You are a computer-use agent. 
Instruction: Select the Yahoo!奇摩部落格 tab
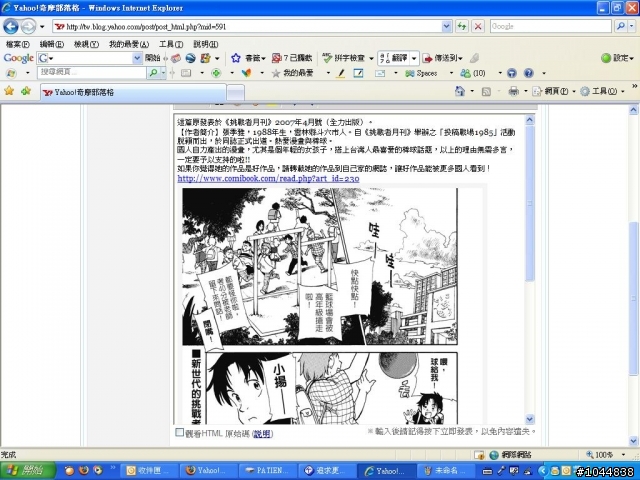tap(133, 92)
